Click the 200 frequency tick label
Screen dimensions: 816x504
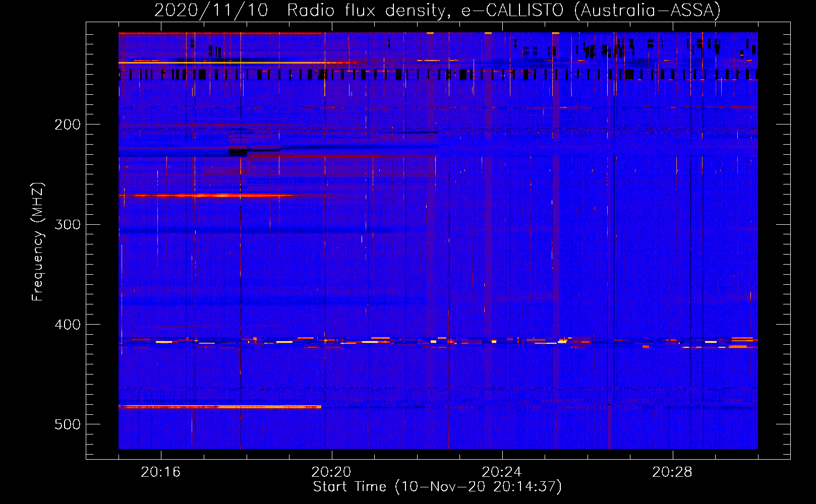coord(68,124)
